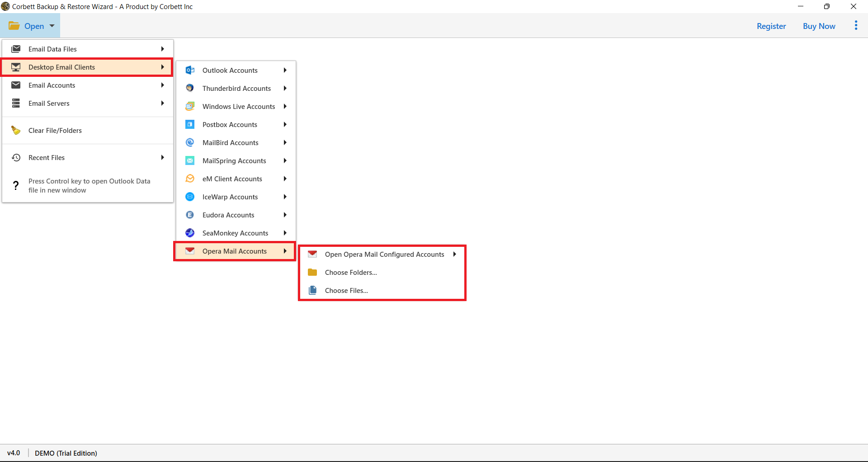Click the Windows Live Accounts icon
The height and width of the screenshot is (462, 868).
[190, 106]
